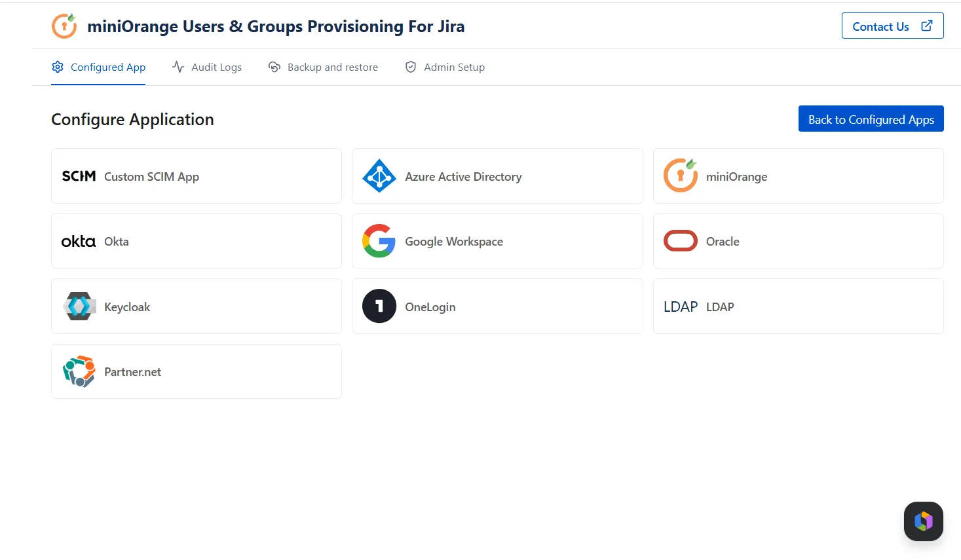Choose the OneLogin application card
The height and width of the screenshot is (560, 961).
pos(497,306)
